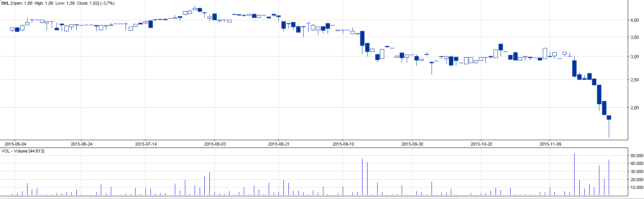Click the 4,00 price axis label
Screen dimensions: 644x199
coord(634,21)
